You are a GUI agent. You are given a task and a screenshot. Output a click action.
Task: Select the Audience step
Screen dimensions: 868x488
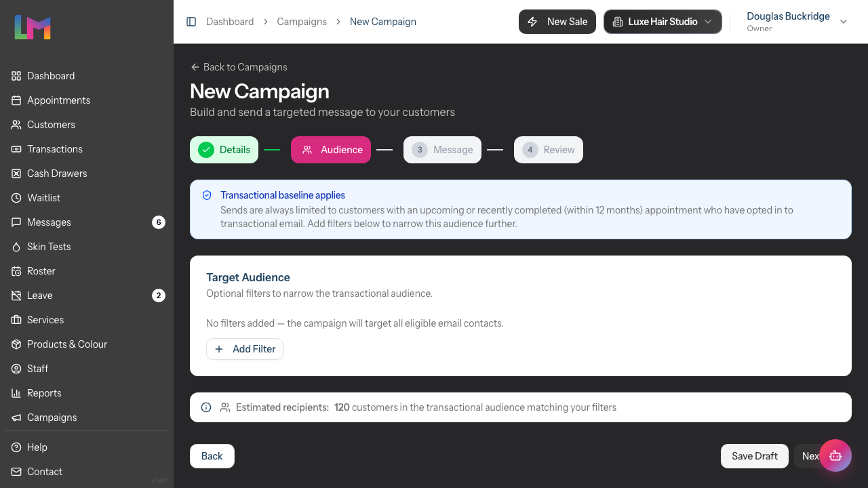pyautogui.click(x=331, y=150)
